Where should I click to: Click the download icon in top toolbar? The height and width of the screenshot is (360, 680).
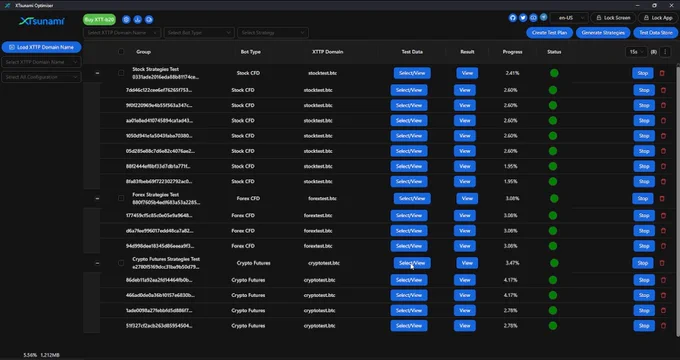pos(137,20)
